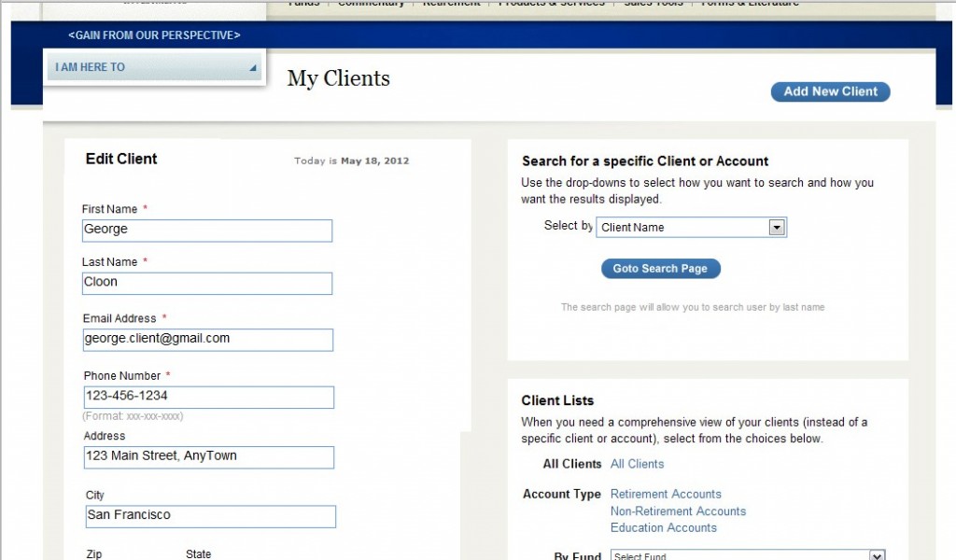
Task: Click the Add New Client button
Action: point(830,91)
